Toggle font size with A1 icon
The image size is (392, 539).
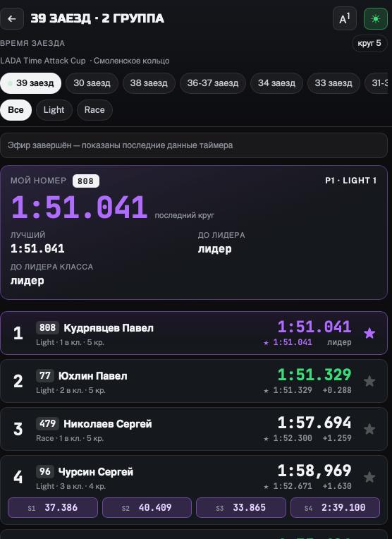tap(345, 18)
